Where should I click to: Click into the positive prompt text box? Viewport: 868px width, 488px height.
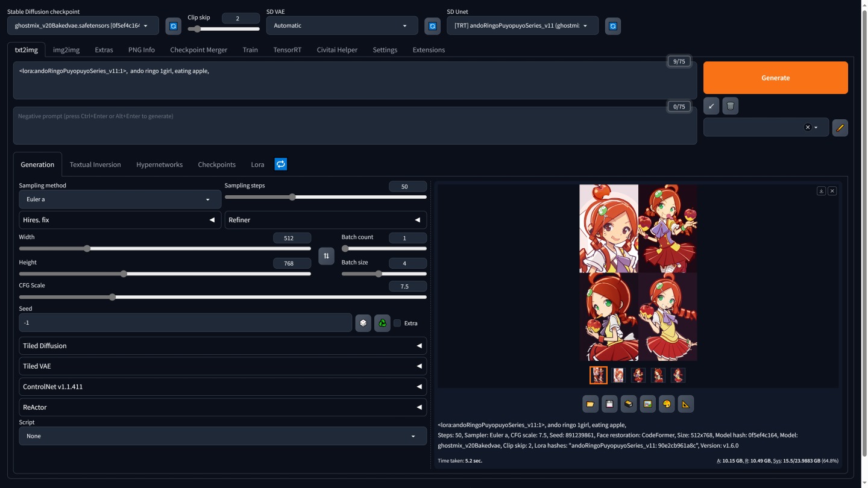pos(355,80)
